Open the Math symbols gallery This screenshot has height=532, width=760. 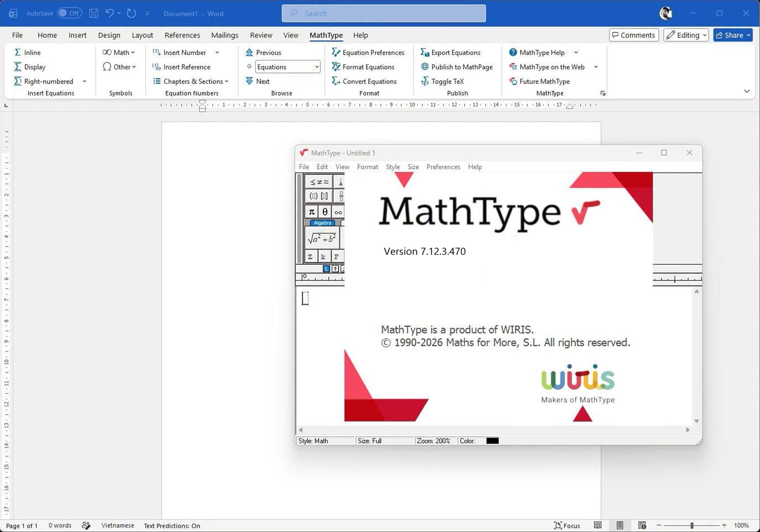[119, 52]
